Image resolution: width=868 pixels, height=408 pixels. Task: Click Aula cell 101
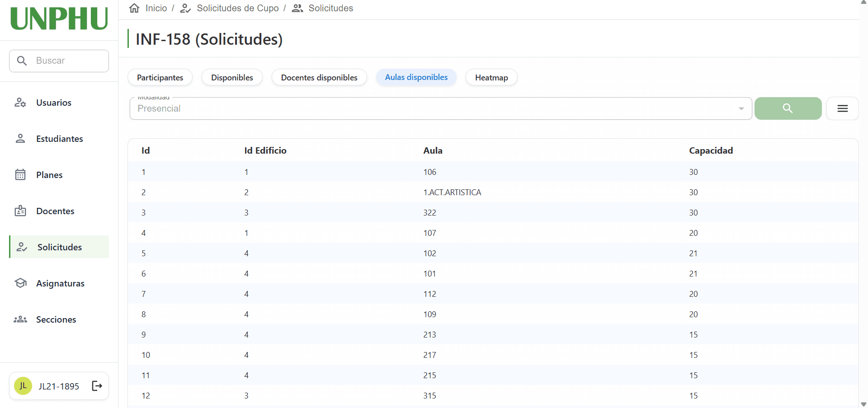pyautogui.click(x=429, y=274)
